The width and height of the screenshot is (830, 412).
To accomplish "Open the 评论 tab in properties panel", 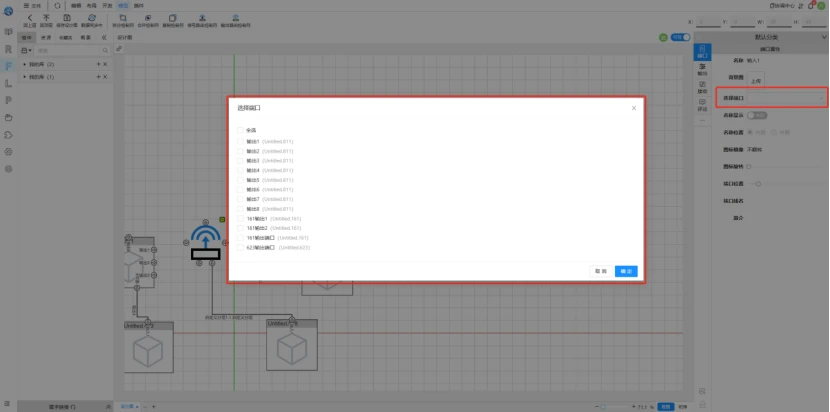I will pyautogui.click(x=702, y=104).
